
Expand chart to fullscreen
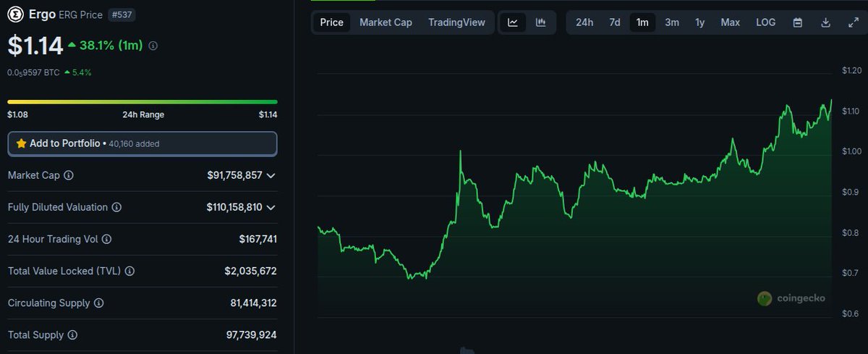[x=853, y=22]
